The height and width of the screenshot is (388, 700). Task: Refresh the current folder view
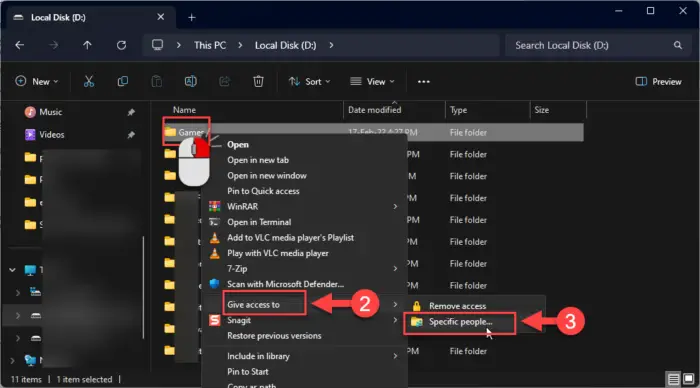(x=121, y=45)
